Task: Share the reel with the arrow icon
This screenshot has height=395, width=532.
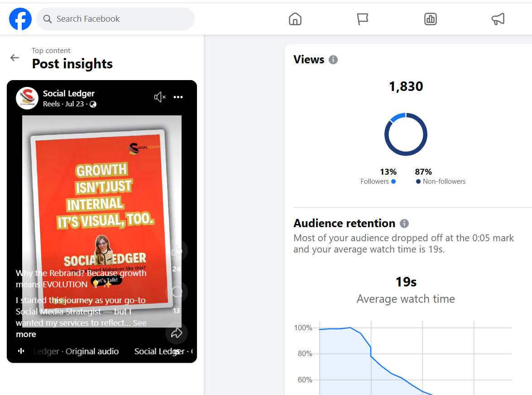Action: point(177,333)
